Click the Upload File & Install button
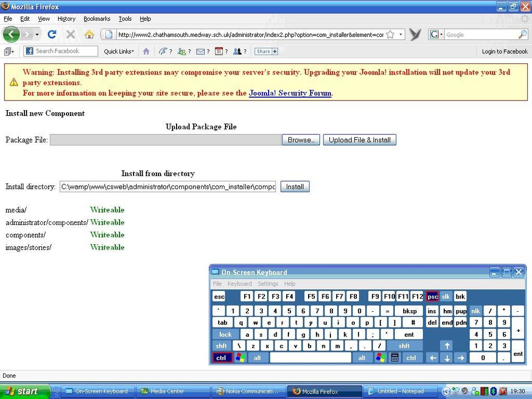Screen dimensions: 532x399 click(360, 140)
